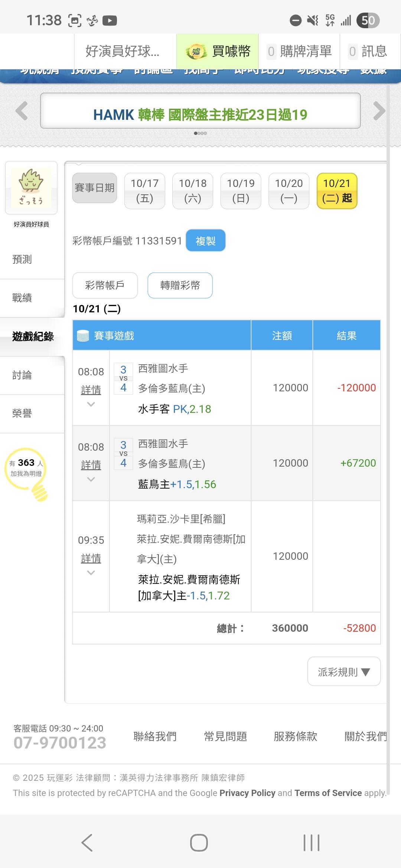Select the 10/17 (五) date tab
The image size is (401, 868).
coord(144,191)
